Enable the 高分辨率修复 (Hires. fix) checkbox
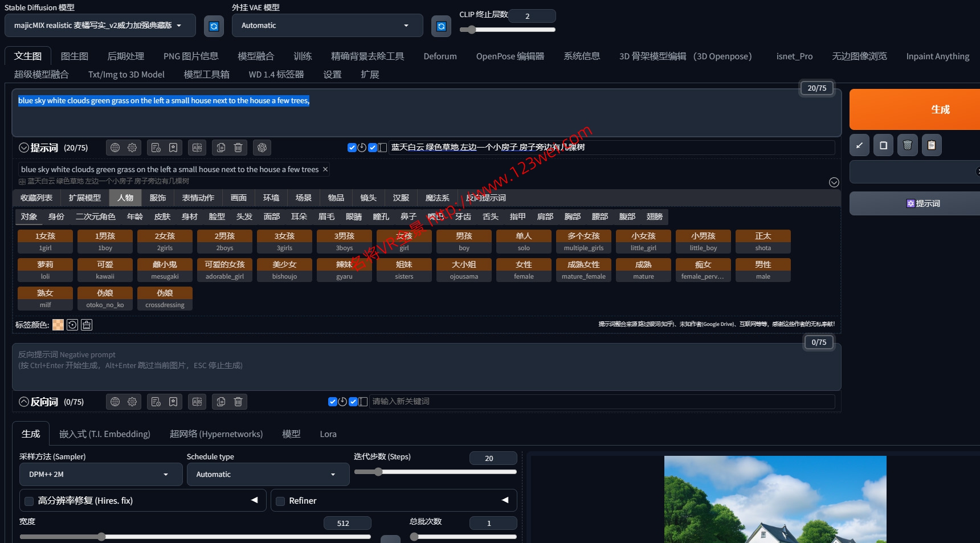This screenshot has width=980, height=543. click(29, 501)
